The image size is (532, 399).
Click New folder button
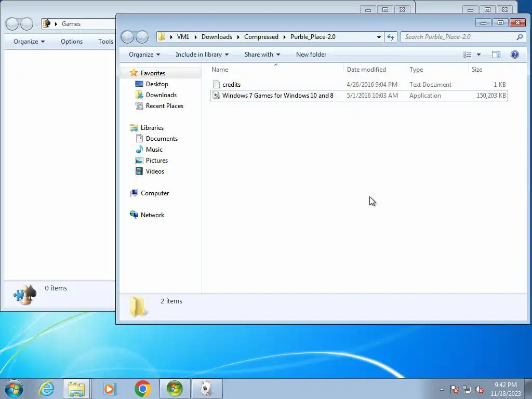click(x=311, y=55)
